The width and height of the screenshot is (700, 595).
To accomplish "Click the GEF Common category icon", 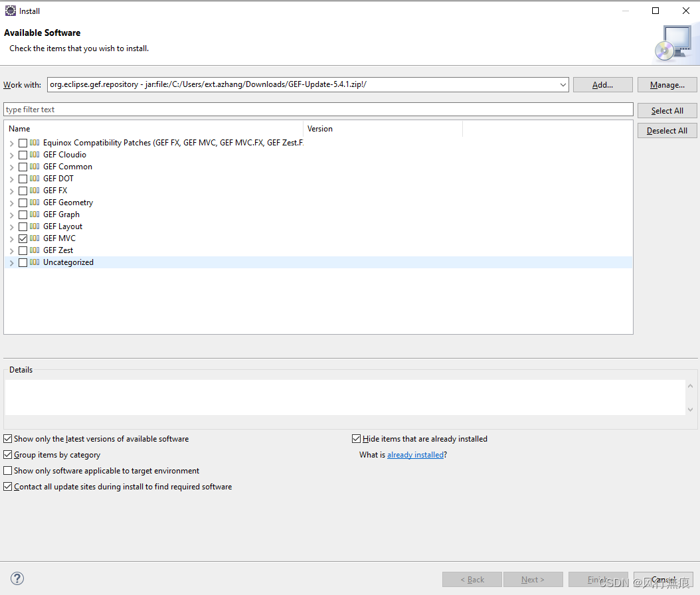I will point(35,167).
